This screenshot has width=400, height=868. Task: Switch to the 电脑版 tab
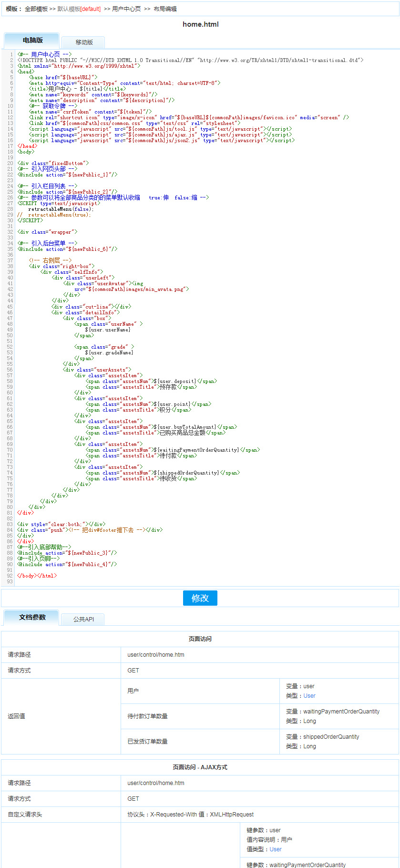coord(32,41)
